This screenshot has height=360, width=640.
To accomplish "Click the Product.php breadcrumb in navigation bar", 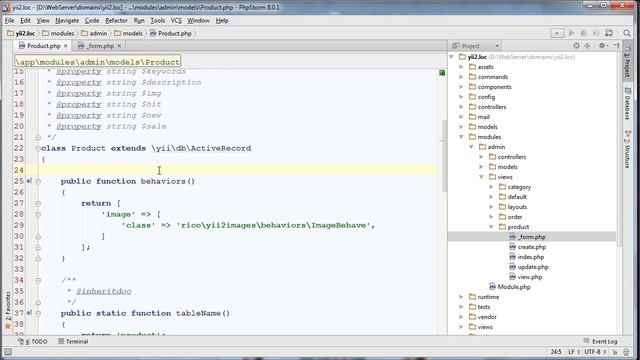I will tap(171, 33).
